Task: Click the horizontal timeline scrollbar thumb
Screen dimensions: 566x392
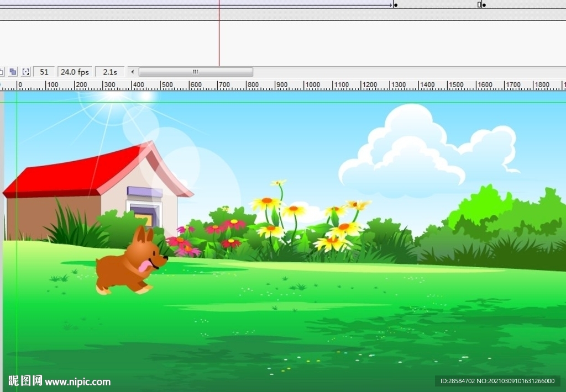Action: click(196, 72)
